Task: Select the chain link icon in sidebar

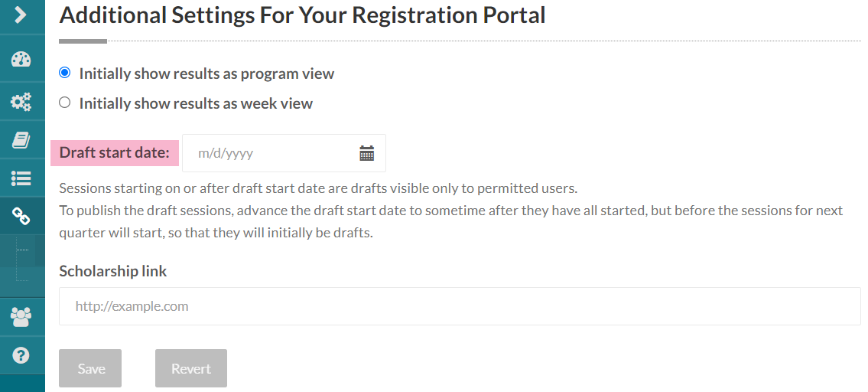Action: click(x=21, y=217)
